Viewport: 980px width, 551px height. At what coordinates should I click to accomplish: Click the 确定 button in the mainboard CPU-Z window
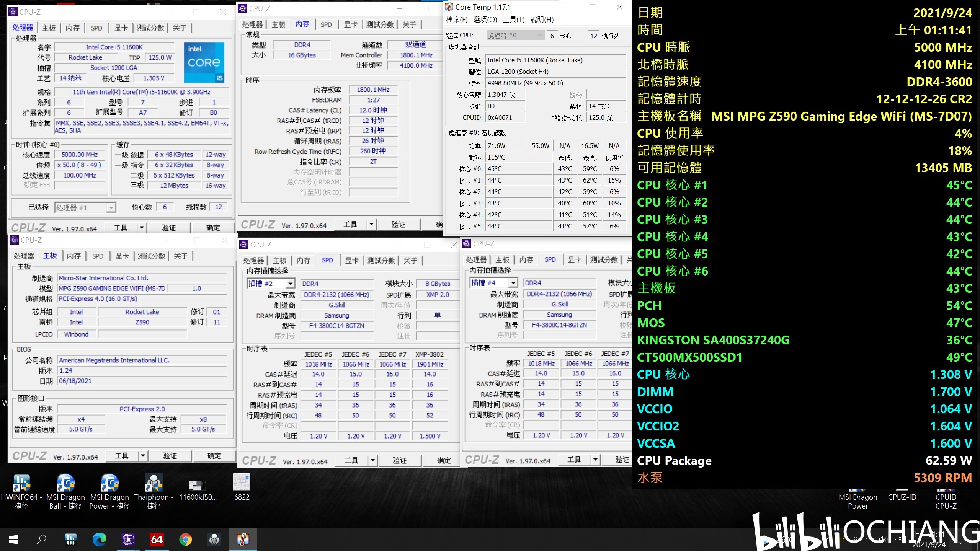pos(214,456)
